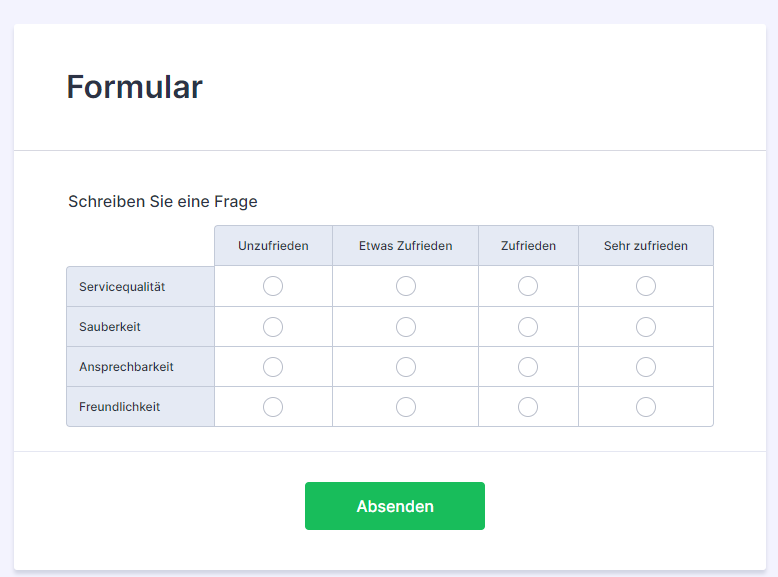Mark Servicequalität as Zufrieden
Screen dimensions: 778x577
(528, 287)
